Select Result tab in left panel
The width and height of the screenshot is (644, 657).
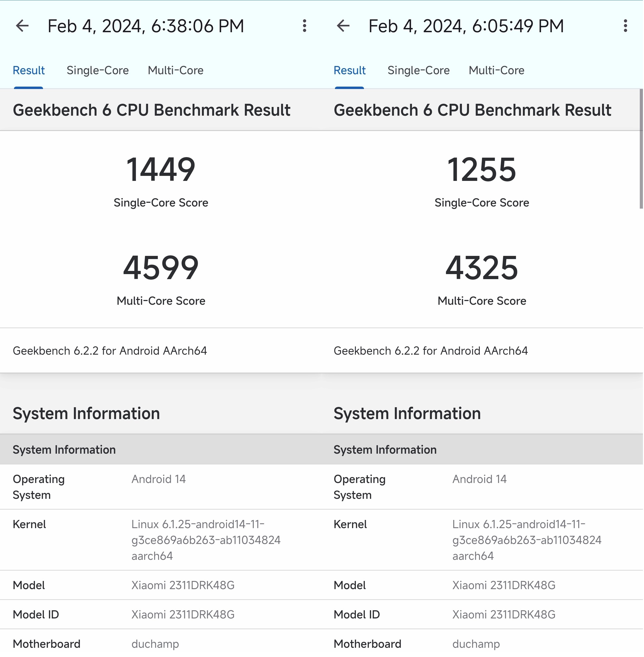pyautogui.click(x=29, y=71)
